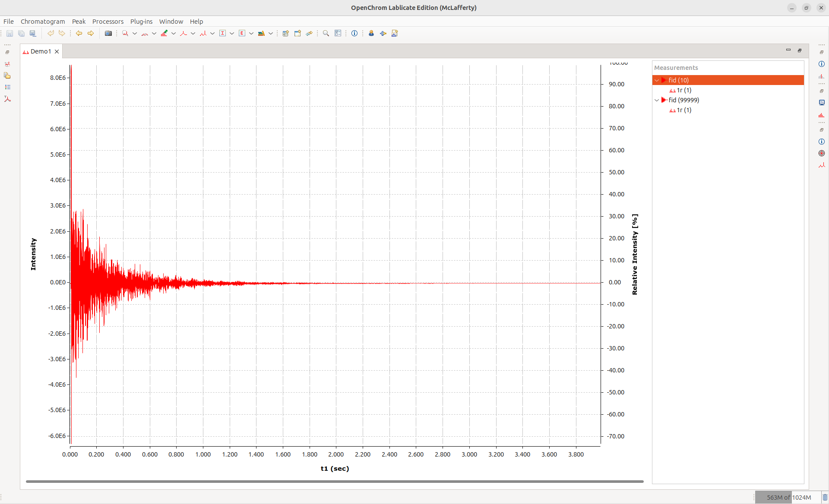Viewport: 829px width, 504px height.
Task: Click the blue info toolbar icon
Action: [x=354, y=33]
